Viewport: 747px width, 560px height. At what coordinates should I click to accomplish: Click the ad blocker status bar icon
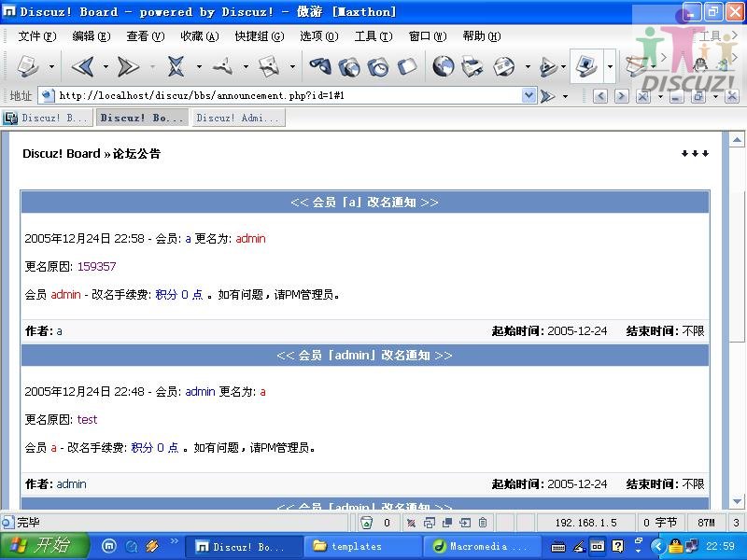point(411,523)
